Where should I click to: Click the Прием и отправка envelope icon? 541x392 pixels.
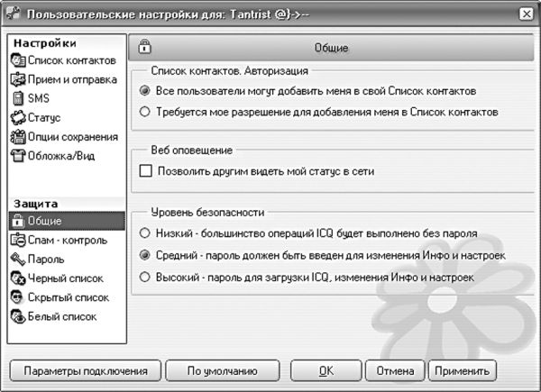tap(18, 79)
